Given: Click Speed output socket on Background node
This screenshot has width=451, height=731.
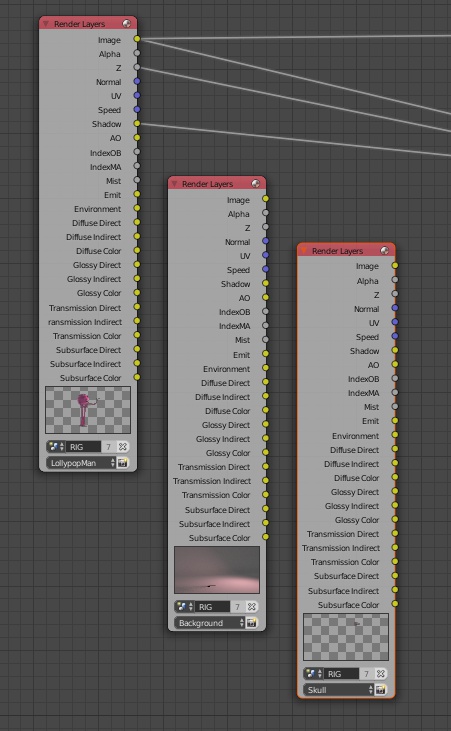Looking at the screenshot, I should [265, 269].
